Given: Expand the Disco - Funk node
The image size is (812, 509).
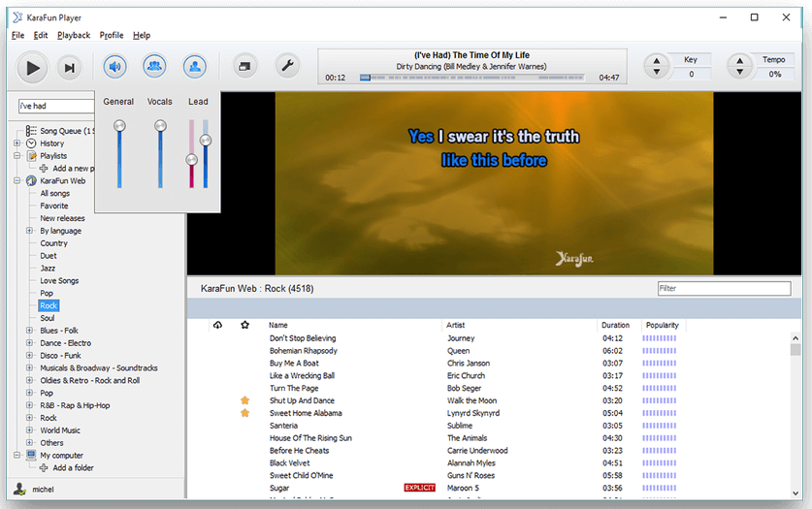Looking at the screenshot, I should [29, 356].
